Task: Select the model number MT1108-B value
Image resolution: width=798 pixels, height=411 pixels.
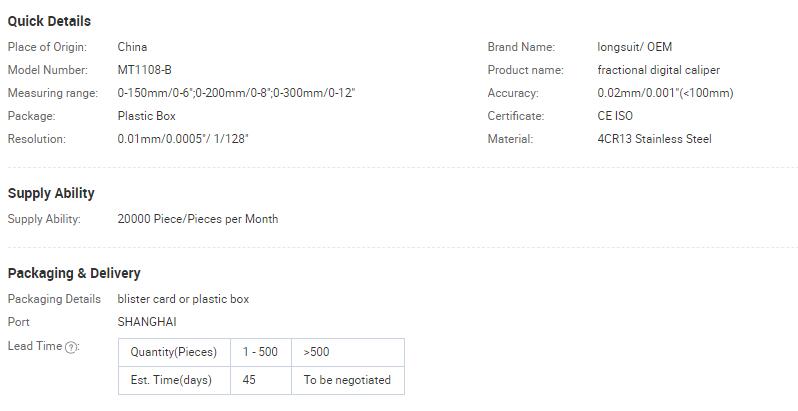Action: pyautogui.click(x=145, y=70)
